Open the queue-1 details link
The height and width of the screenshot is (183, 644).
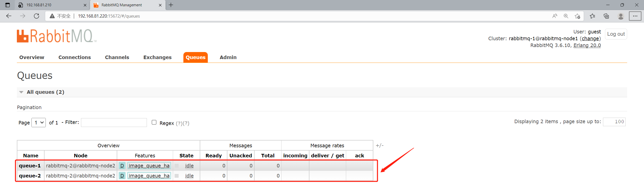tap(30, 166)
